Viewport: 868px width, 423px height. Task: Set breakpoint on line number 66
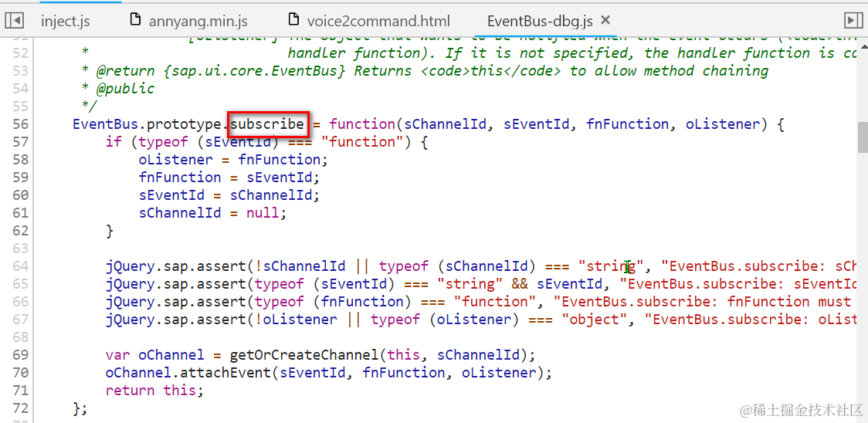click(20, 301)
